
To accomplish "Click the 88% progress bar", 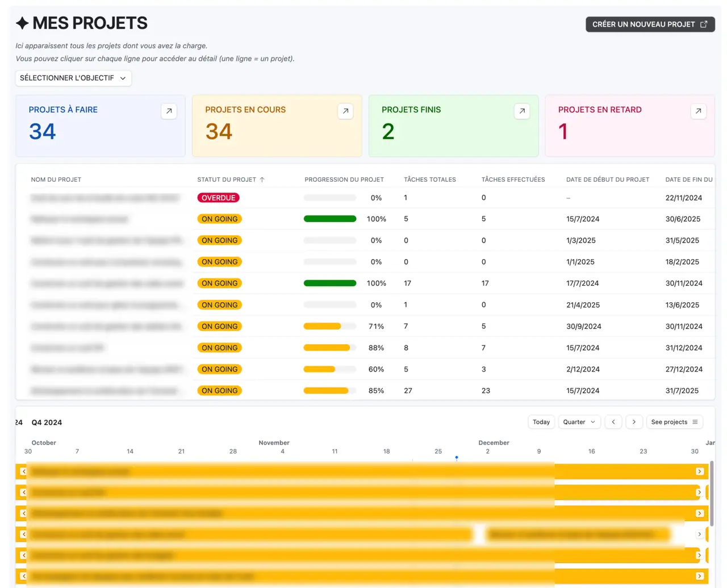I will tap(330, 348).
